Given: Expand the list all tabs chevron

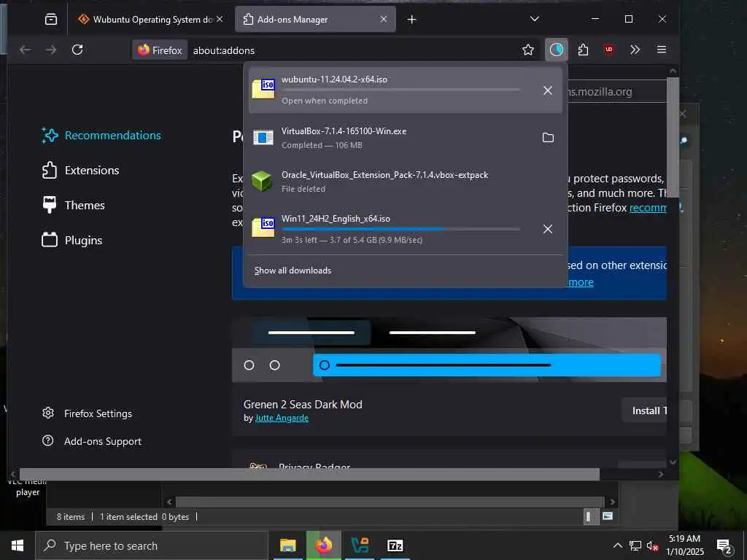Looking at the screenshot, I should (535, 19).
